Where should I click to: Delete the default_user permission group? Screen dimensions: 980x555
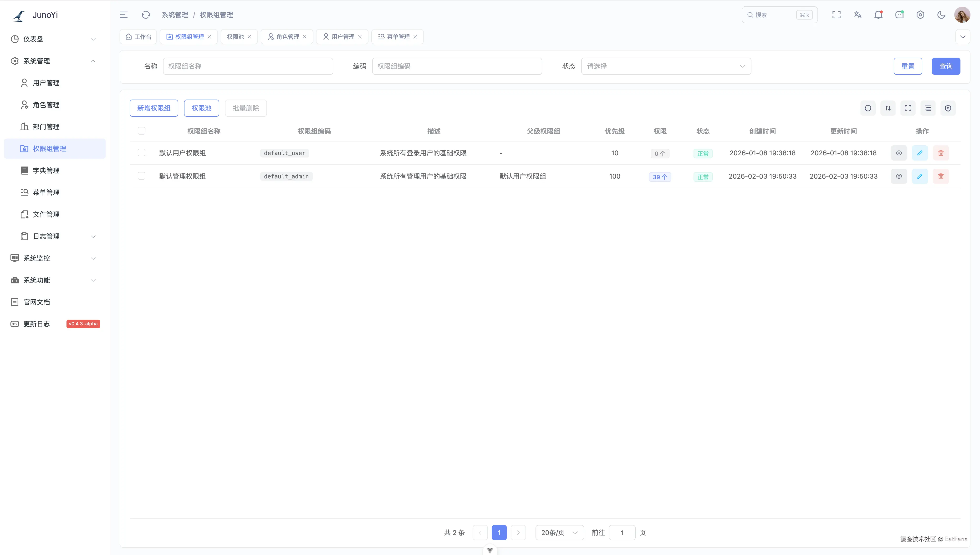(941, 153)
